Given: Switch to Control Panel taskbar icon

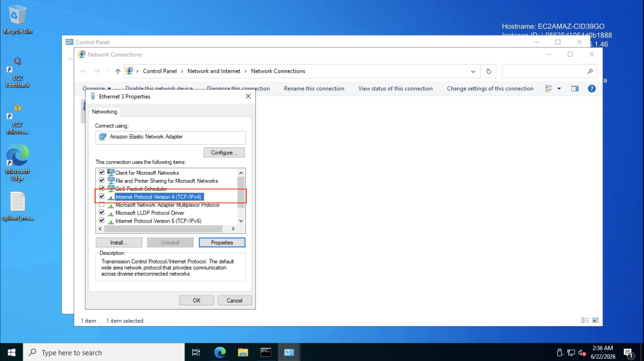Looking at the screenshot, I should (289, 352).
